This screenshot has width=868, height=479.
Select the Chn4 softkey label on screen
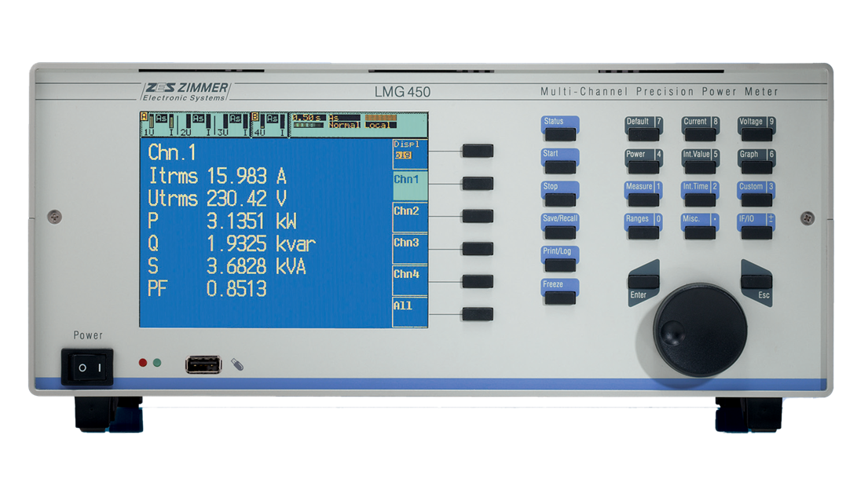(409, 280)
